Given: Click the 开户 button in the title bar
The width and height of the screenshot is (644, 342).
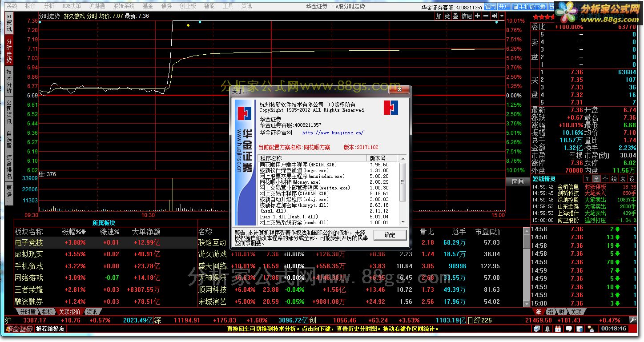Looking at the screenshot, I should click(x=504, y=7).
